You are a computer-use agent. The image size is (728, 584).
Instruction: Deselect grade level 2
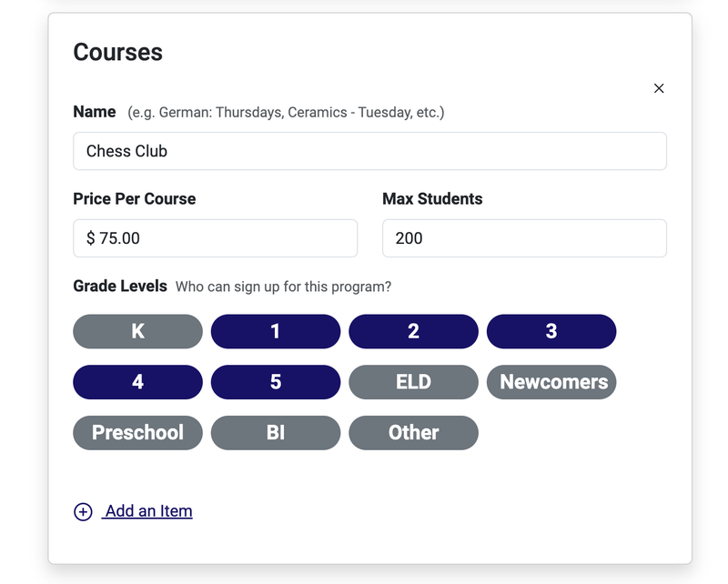pyautogui.click(x=413, y=331)
